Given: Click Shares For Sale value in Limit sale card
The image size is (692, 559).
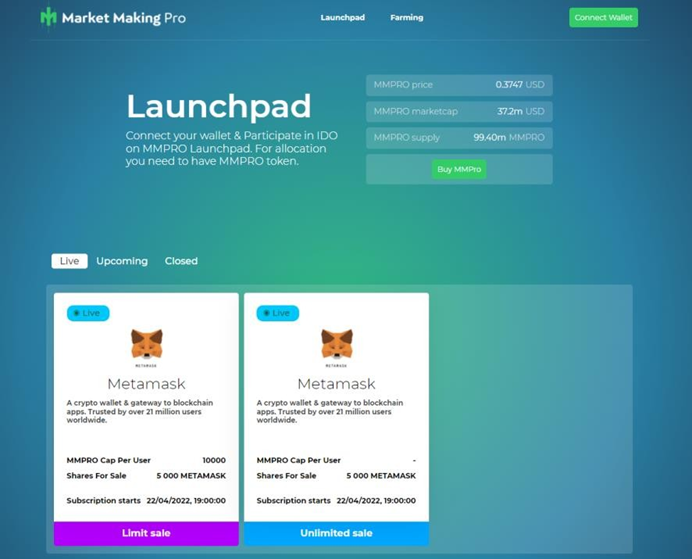Looking at the screenshot, I should coord(191,476).
